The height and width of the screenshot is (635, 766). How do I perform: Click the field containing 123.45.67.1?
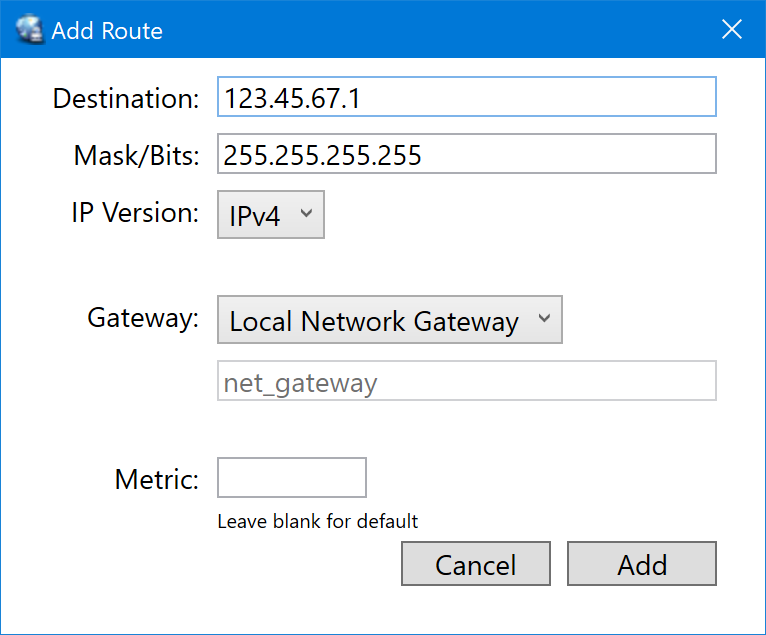coord(466,98)
